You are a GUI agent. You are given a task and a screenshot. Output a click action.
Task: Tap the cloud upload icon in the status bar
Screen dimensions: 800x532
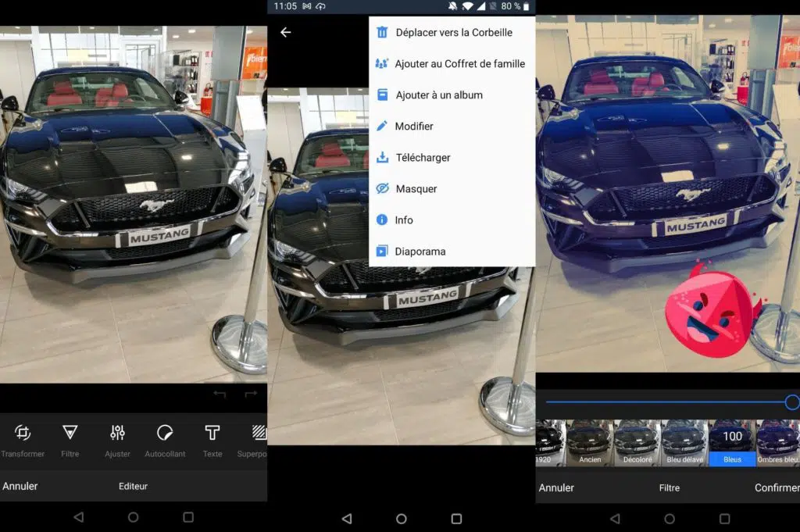point(320,6)
